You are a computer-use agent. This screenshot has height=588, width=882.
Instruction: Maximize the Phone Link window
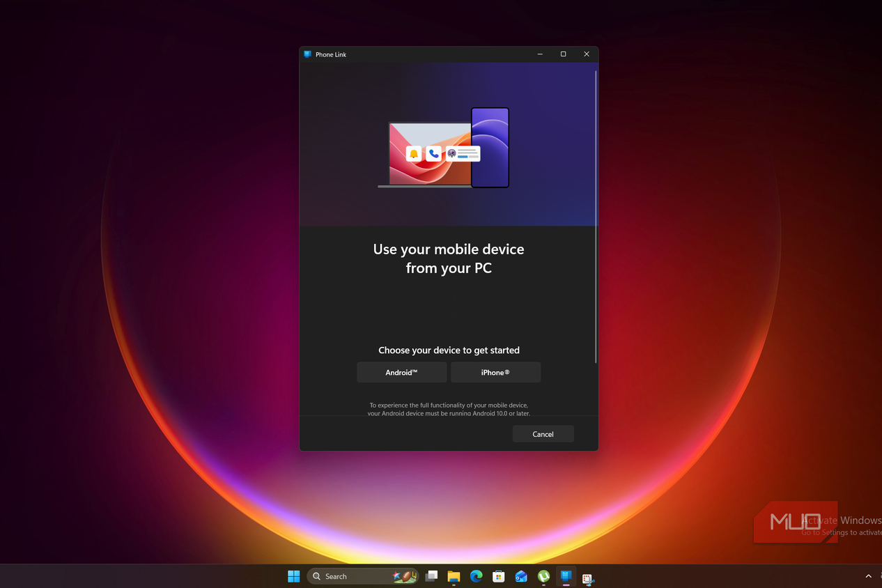click(563, 54)
